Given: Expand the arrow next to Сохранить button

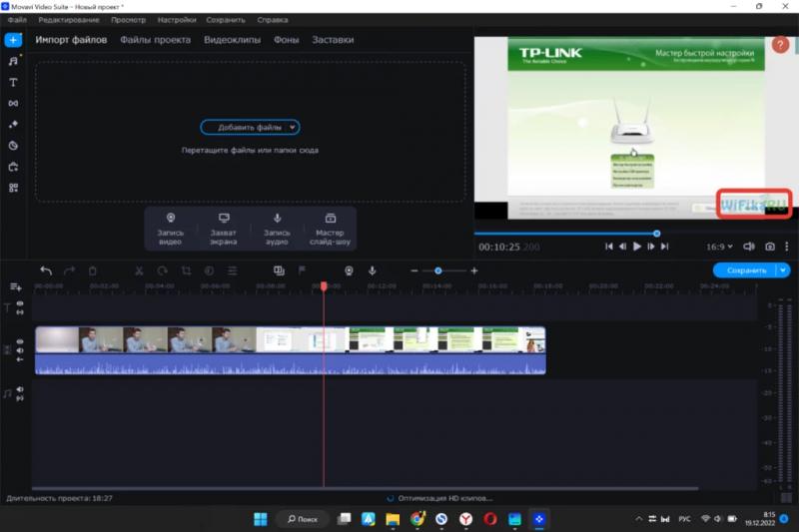Looking at the screenshot, I should click(x=784, y=270).
